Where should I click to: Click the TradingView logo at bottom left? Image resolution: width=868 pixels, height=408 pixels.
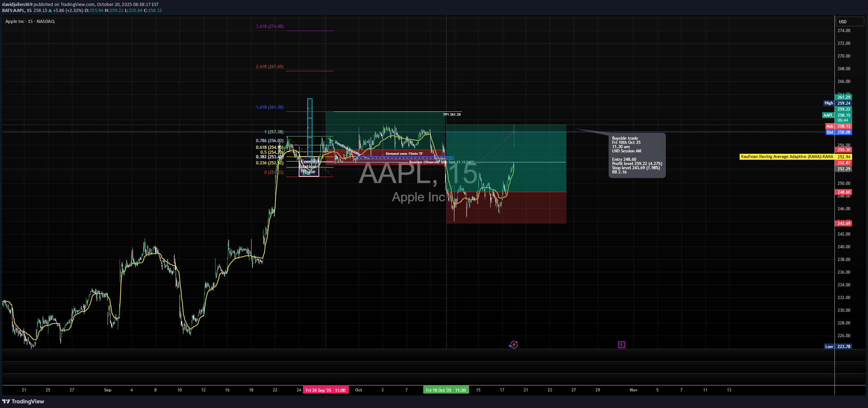click(23, 401)
